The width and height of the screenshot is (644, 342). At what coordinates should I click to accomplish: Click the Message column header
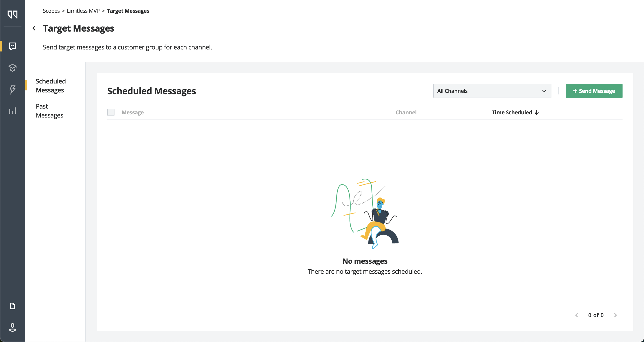[x=133, y=112]
